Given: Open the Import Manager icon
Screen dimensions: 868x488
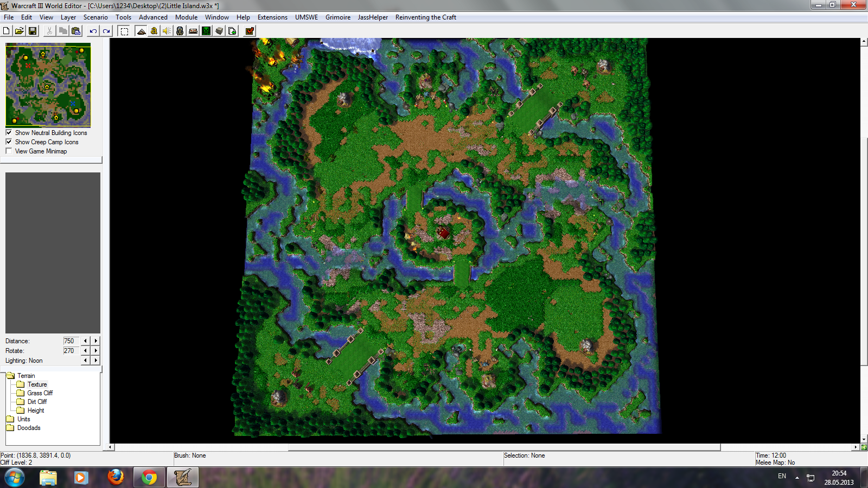Looking at the screenshot, I should pos(232,31).
